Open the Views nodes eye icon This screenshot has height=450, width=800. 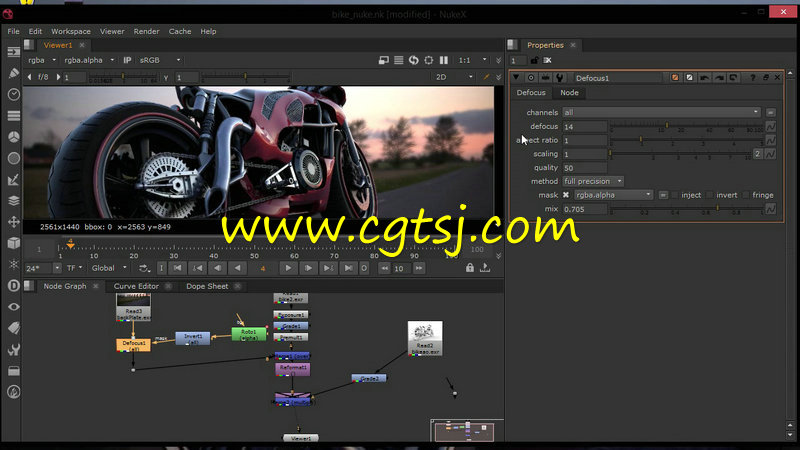click(x=14, y=307)
